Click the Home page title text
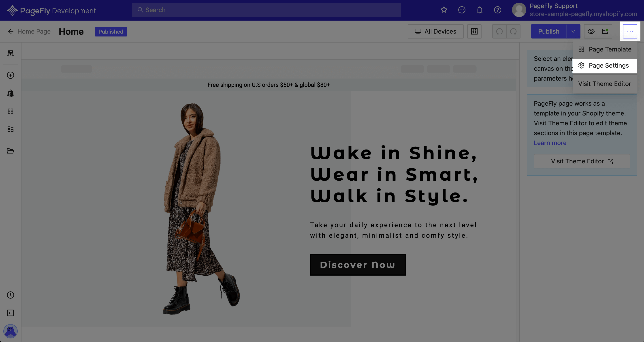Image resolution: width=644 pixels, height=342 pixels. (x=71, y=32)
